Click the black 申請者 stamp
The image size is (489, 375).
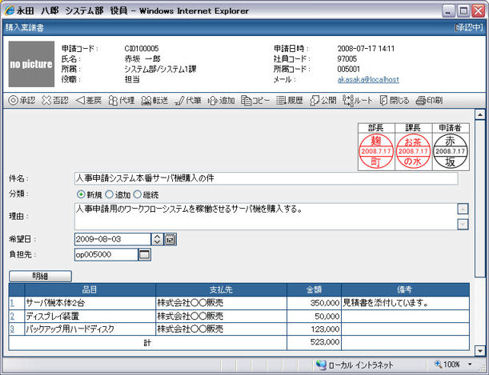[x=451, y=151]
